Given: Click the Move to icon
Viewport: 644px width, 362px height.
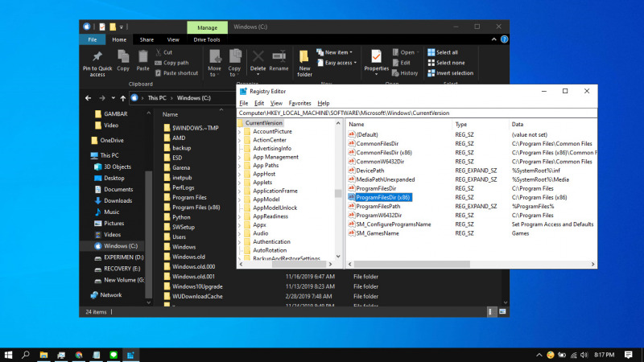Looking at the screenshot, I should tap(214, 56).
